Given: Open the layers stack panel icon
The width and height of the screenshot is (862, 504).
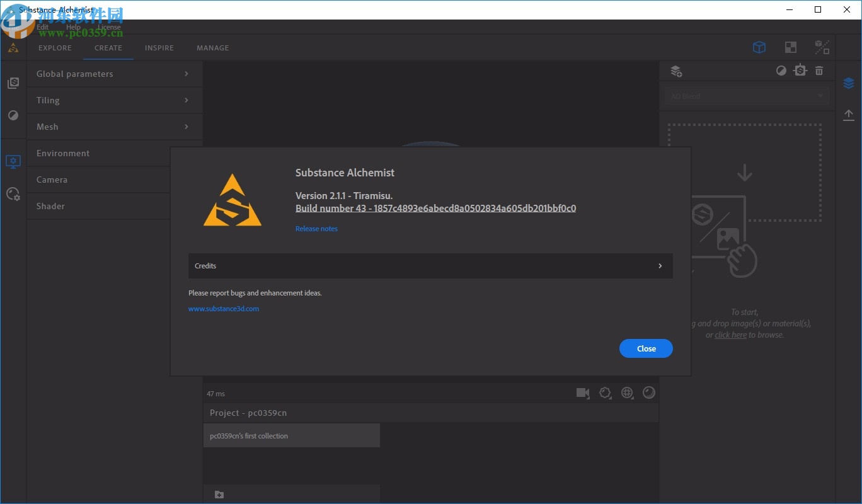Looking at the screenshot, I should coord(849,83).
